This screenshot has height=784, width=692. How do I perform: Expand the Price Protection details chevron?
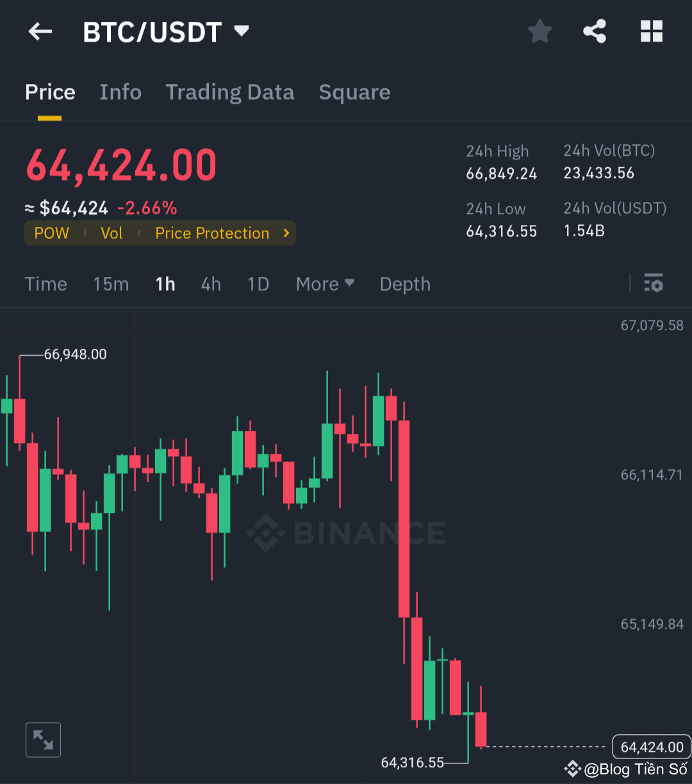point(286,233)
